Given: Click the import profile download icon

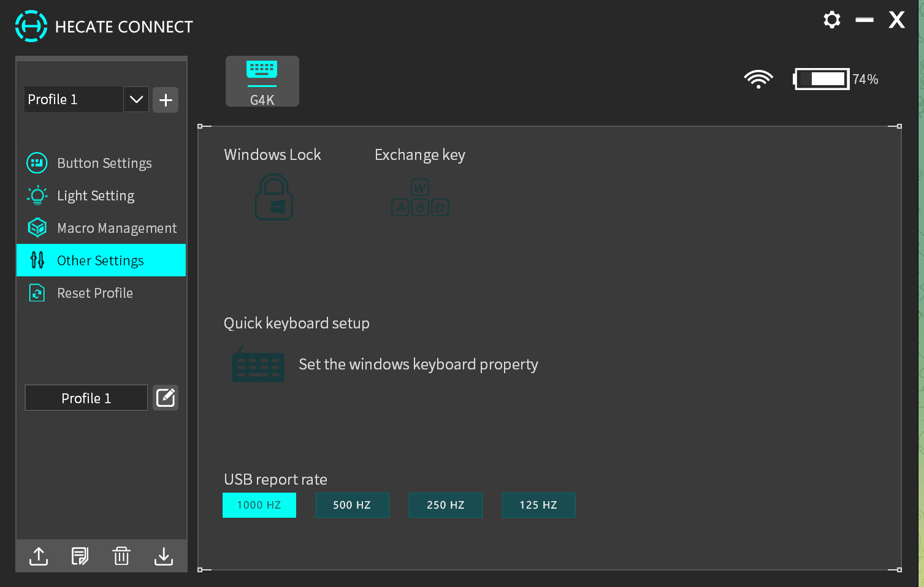Looking at the screenshot, I should pyautogui.click(x=164, y=556).
